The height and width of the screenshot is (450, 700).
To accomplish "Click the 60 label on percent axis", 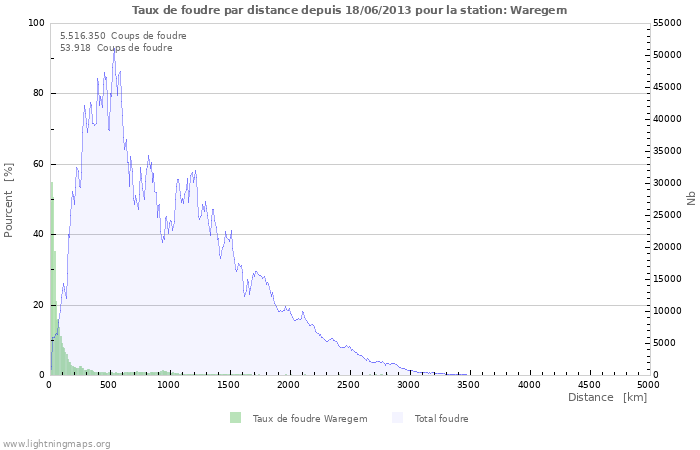I will point(39,164).
